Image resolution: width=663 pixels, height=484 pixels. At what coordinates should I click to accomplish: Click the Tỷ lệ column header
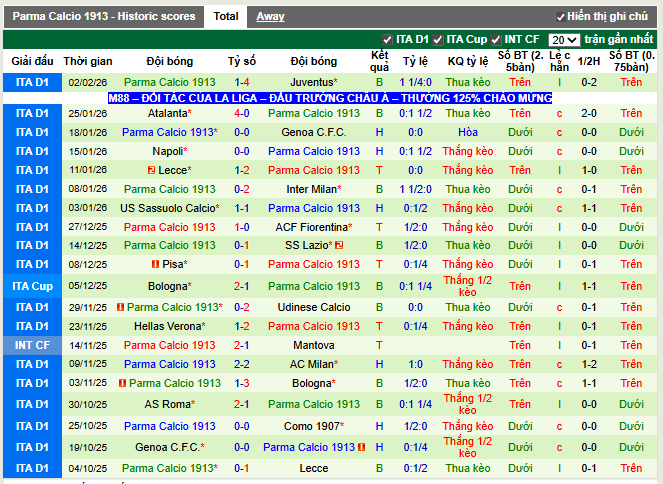click(415, 61)
